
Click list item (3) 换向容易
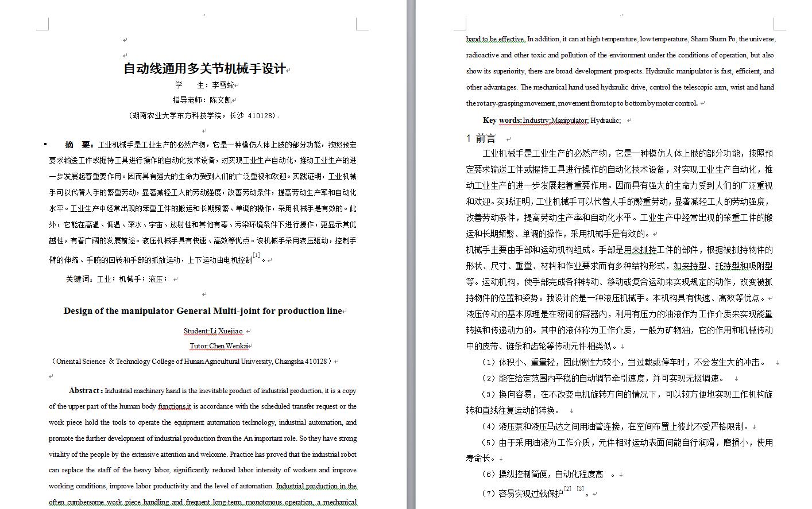point(619,402)
